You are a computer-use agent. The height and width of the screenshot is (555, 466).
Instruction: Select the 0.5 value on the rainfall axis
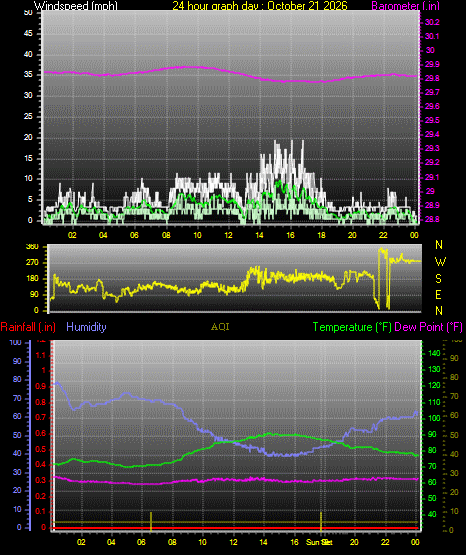(x=41, y=449)
